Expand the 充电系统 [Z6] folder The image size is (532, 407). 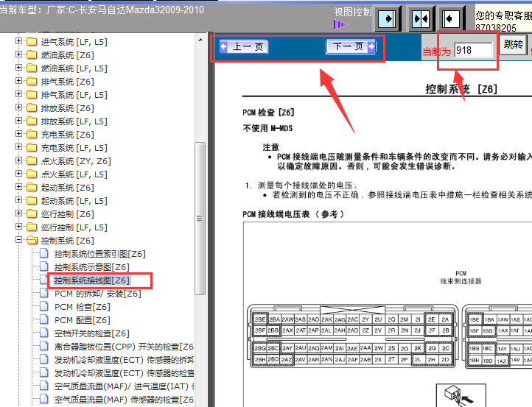pyautogui.click(x=18, y=133)
